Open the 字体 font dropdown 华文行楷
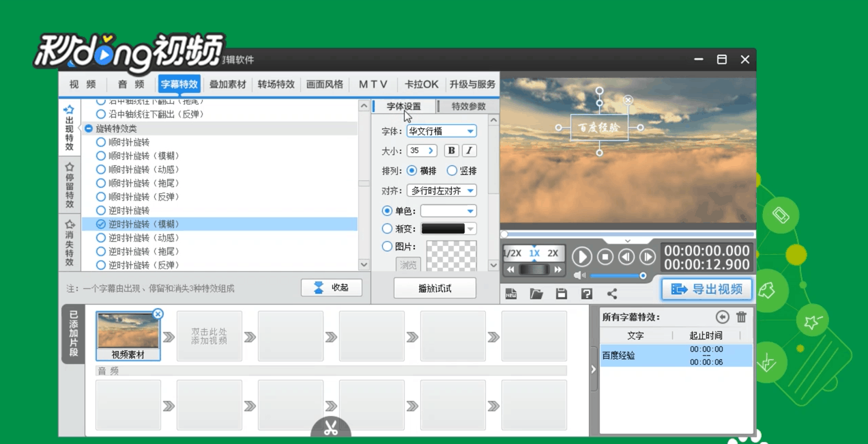This screenshot has width=868, height=444. click(442, 131)
